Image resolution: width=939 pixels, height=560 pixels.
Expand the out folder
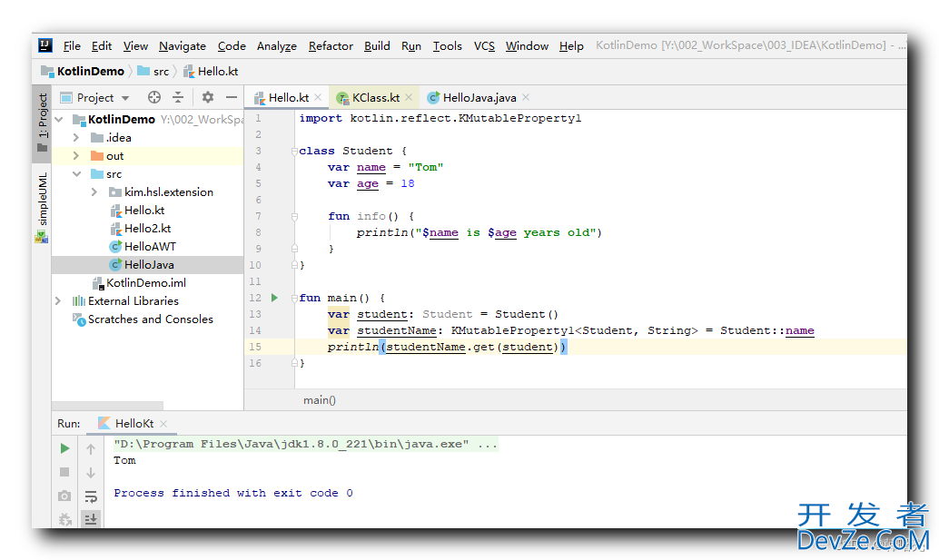click(x=76, y=155)
